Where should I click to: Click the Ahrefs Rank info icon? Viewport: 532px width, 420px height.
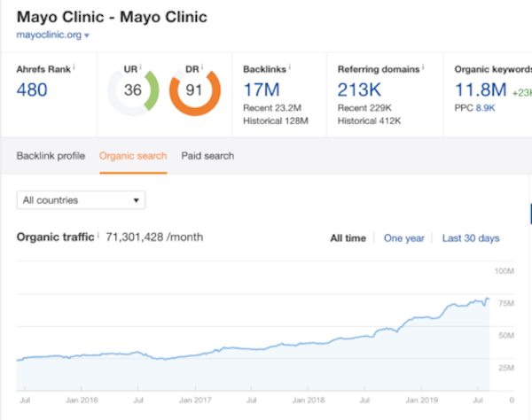74,67
